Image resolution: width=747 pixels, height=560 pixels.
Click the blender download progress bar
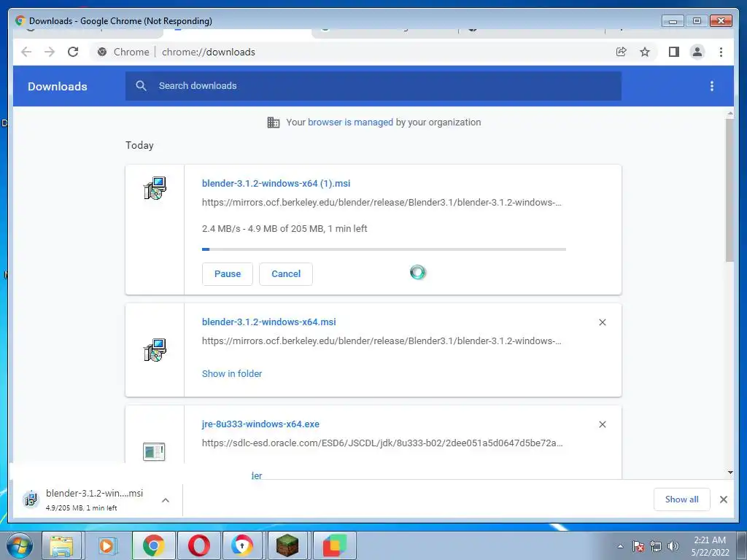pyautogui.click(x=384, y=249)
